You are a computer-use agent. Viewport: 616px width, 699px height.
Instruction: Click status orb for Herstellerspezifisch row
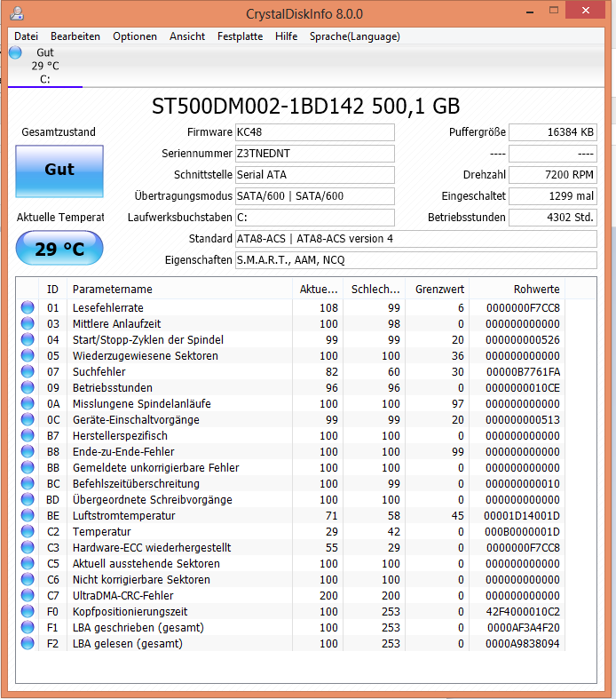pyautogui.click(x=28, y=435)
